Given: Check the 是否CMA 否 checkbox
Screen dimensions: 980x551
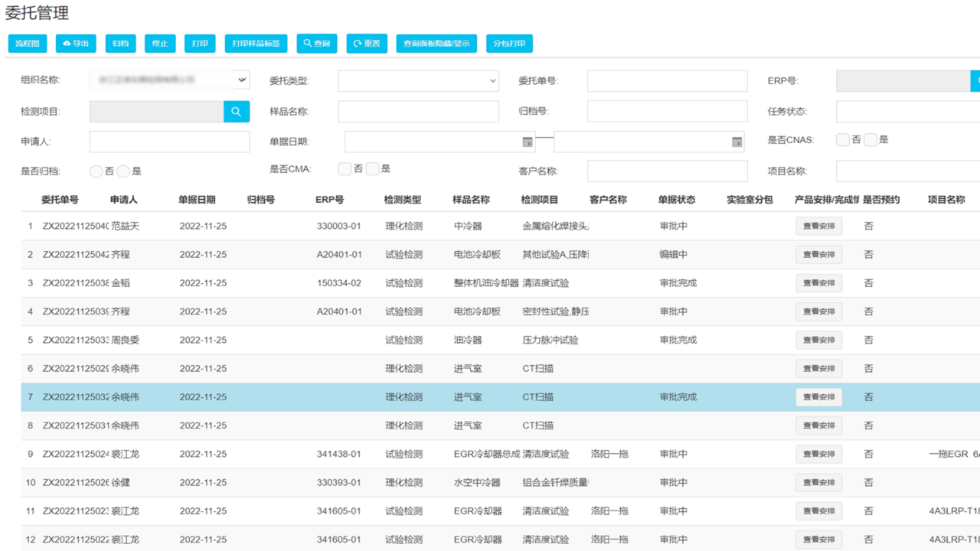Looking at the screenshot, I should click(x=345, y=168).
